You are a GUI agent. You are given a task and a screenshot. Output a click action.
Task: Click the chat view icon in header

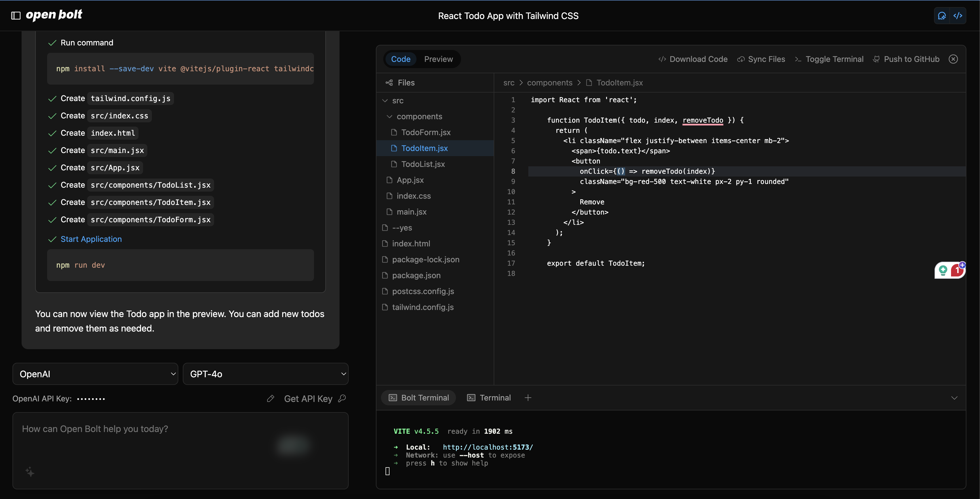pyautogui.click(x=942, y=16)
